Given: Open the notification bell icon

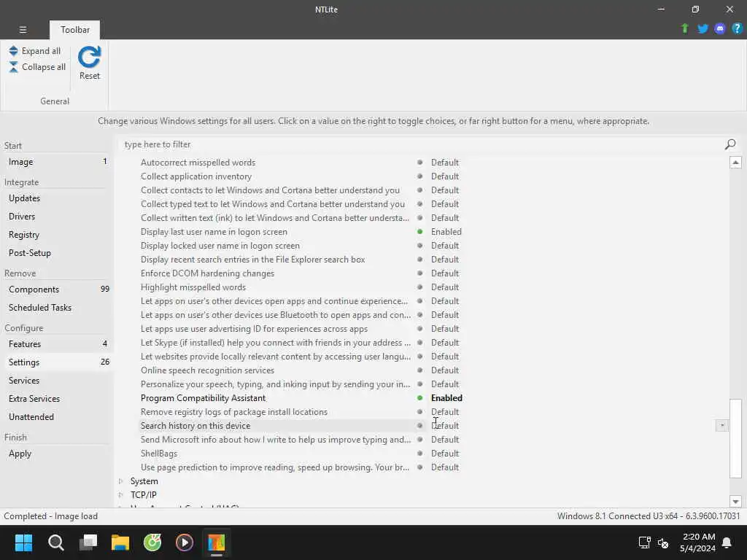Looking at the screenshot, I should (727, 542).
